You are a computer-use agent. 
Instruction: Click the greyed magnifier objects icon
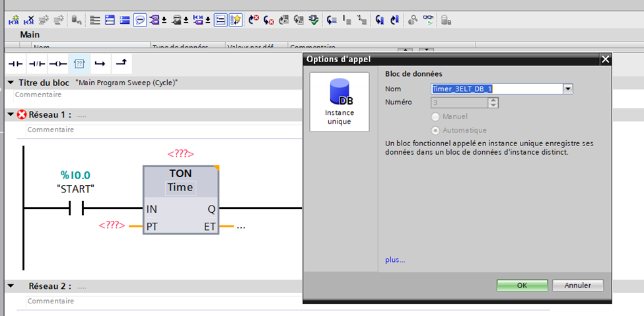(x=413, y=20)
